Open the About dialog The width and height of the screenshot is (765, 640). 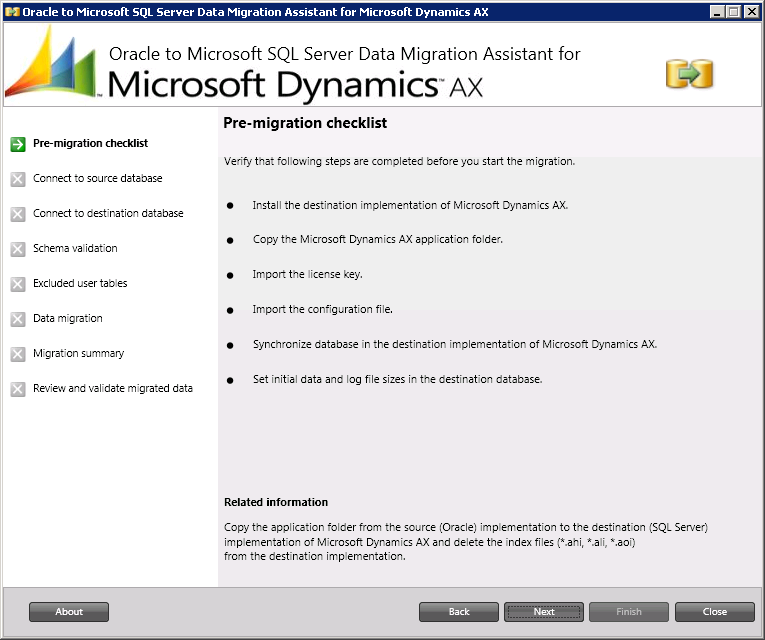(69, 612)
